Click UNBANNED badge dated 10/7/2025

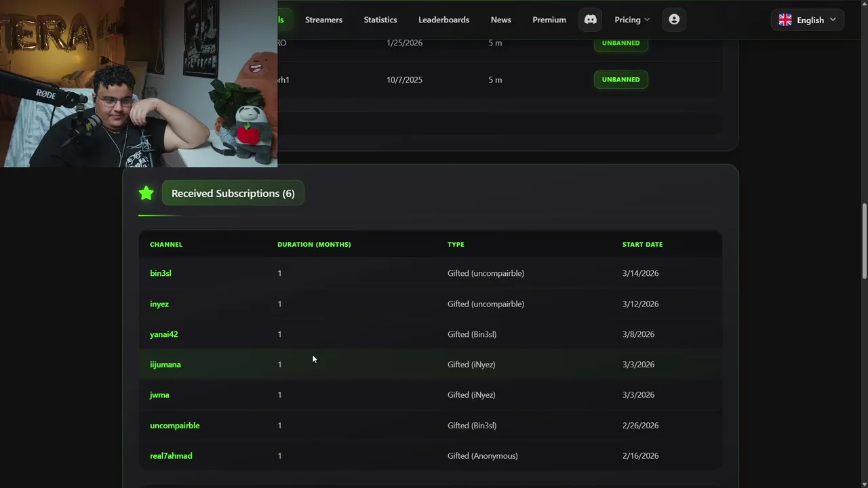(x=621, y=79)
